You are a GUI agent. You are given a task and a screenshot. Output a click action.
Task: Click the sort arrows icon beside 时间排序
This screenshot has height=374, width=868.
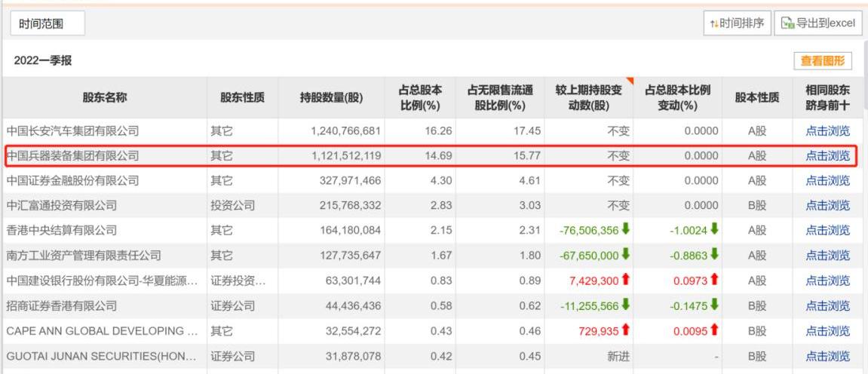[x=714, y=24]
